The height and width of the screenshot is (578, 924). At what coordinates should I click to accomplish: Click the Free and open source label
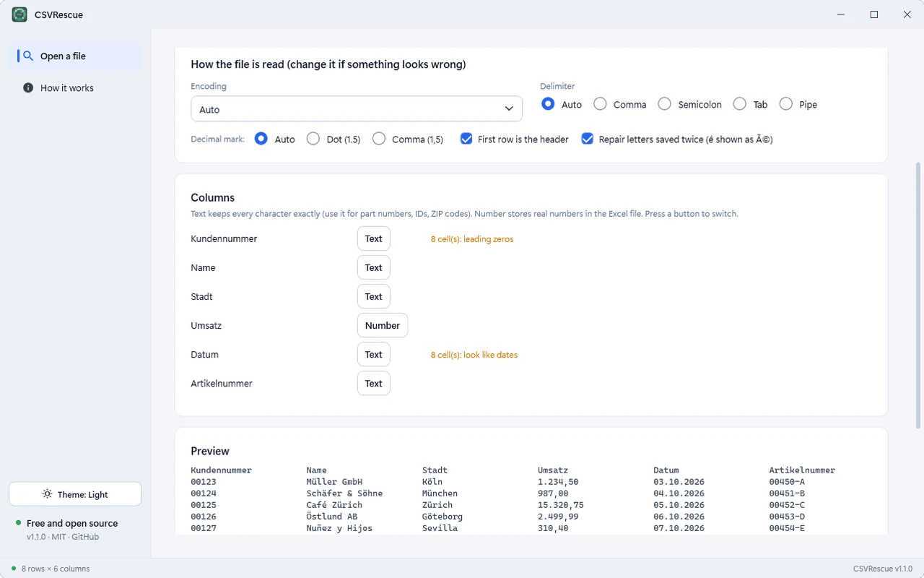point(72,523)
